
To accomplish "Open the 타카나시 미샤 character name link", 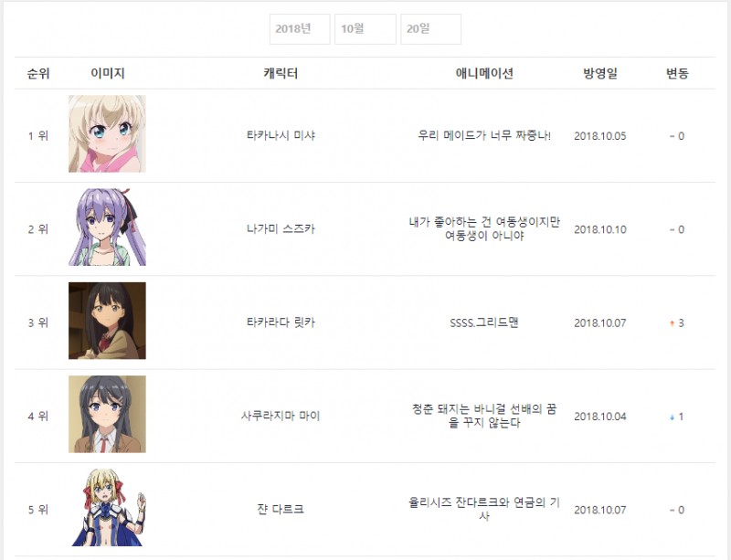I will pos(281,136).
